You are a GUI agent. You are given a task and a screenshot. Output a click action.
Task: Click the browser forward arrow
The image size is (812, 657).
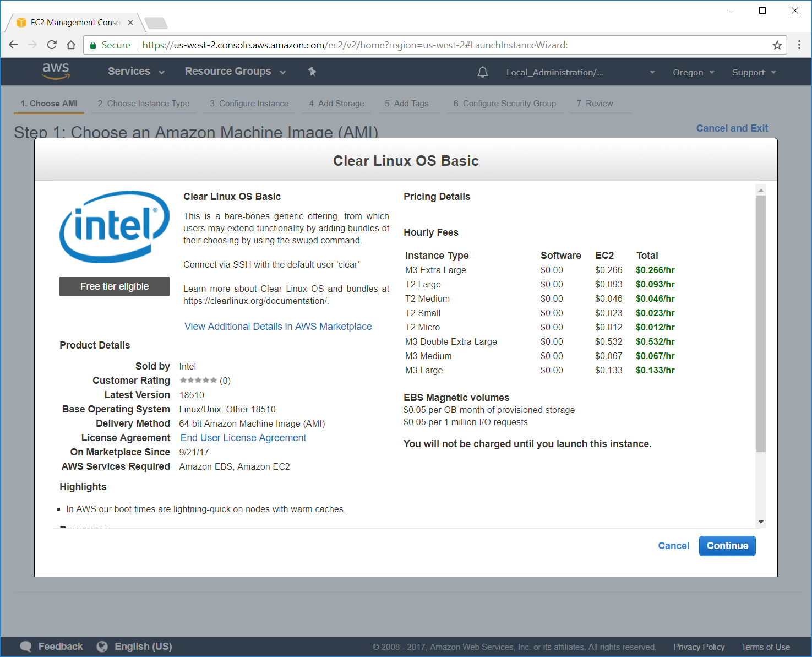pos(32,45)
